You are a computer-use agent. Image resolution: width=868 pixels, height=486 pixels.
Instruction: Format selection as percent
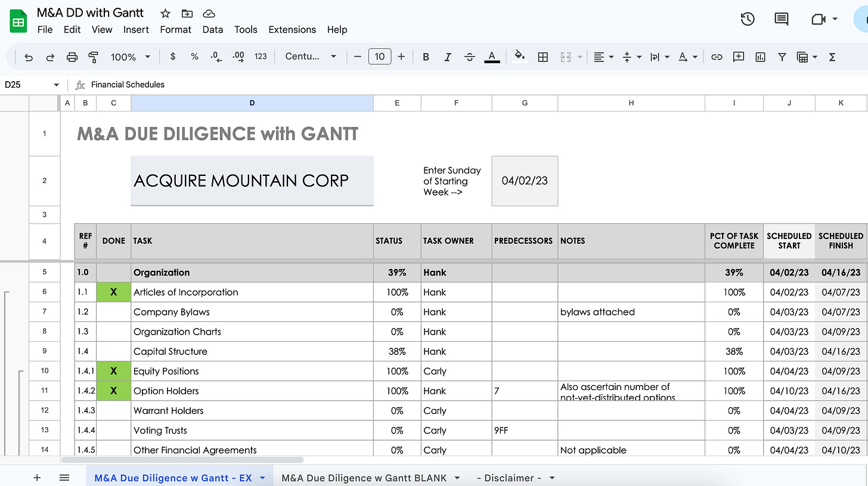tap(194, 57)
